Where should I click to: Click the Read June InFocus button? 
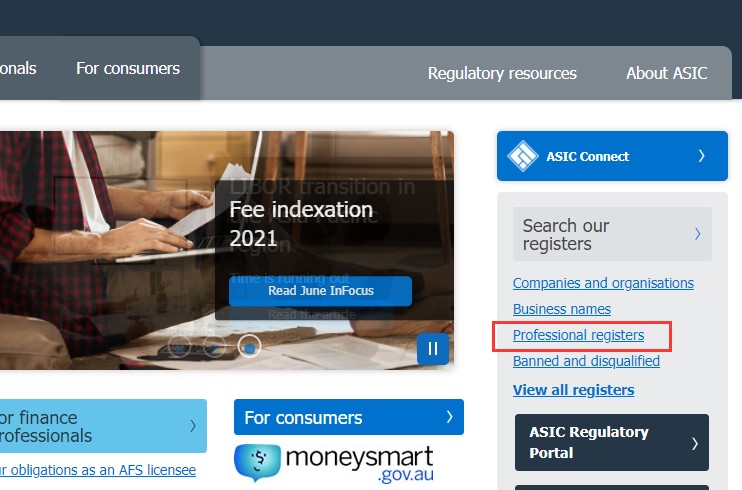point(320,291)
